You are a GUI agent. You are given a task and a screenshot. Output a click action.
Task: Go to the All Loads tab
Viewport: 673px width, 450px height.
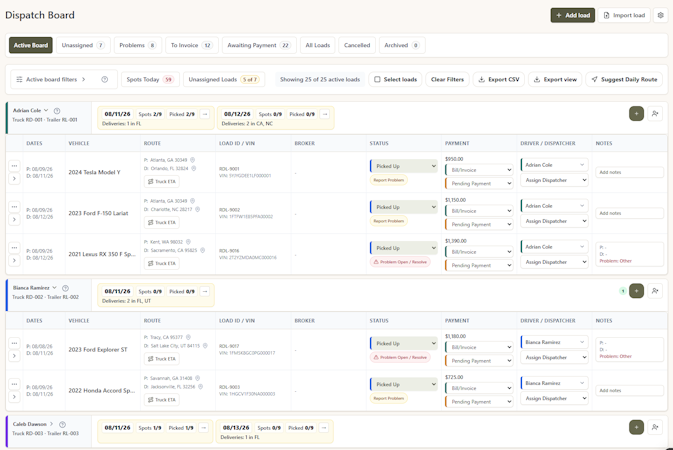point(318,45)
